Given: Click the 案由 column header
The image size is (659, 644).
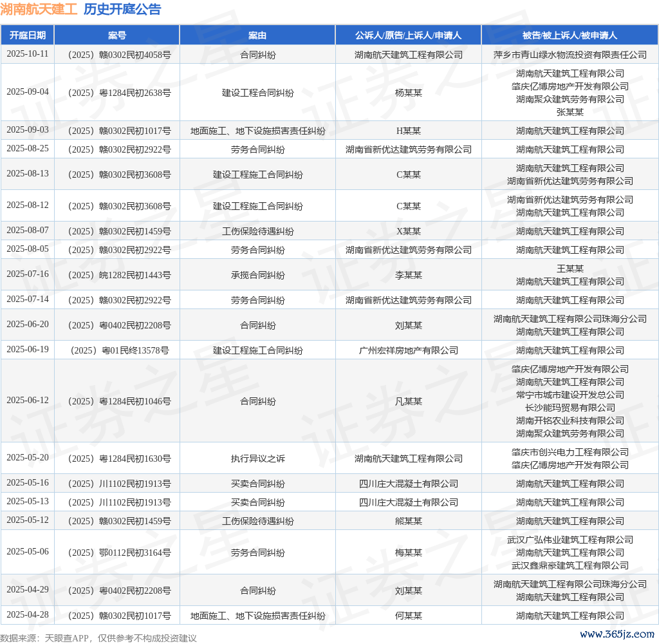Looking at the screenshot, I should [x=257, y=35].
